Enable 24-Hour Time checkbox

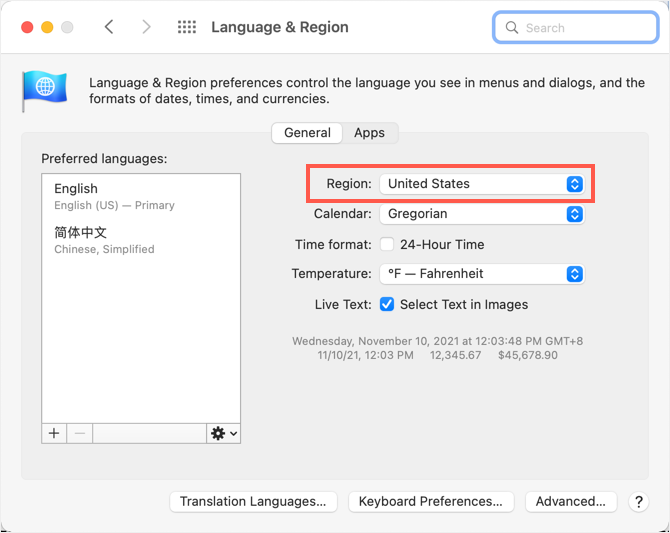click(x=387, y=244)
